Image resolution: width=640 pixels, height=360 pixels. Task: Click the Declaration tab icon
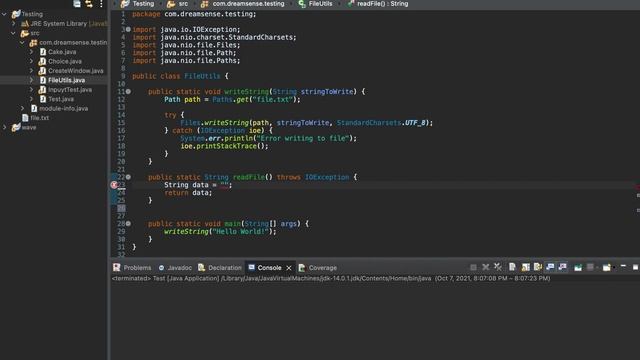(x=201, y=267)
